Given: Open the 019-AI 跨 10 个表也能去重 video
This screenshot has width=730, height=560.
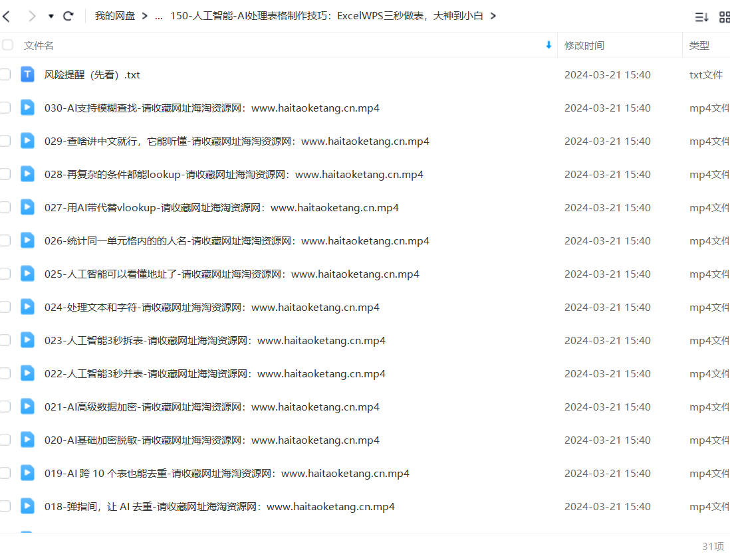Looking at the screenshot, I should click(x=227, y=474).
